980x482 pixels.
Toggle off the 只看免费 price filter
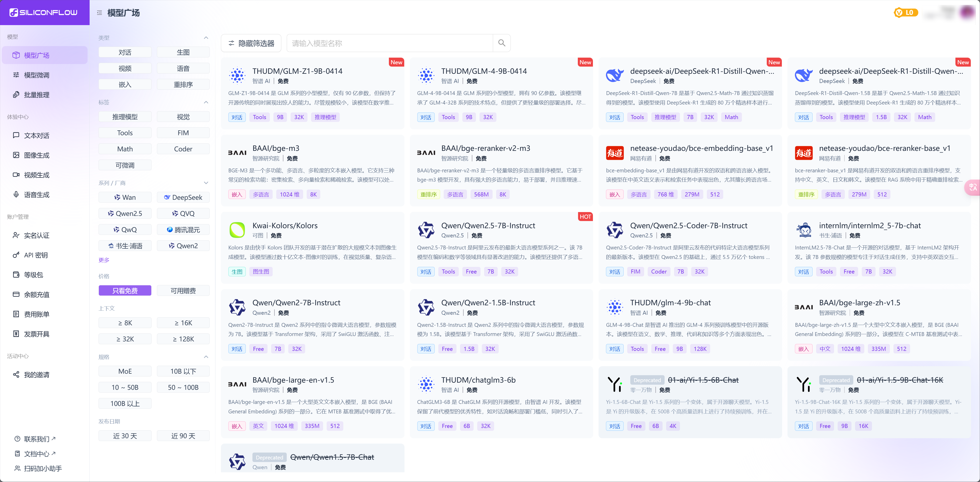(x=125, y=290)
